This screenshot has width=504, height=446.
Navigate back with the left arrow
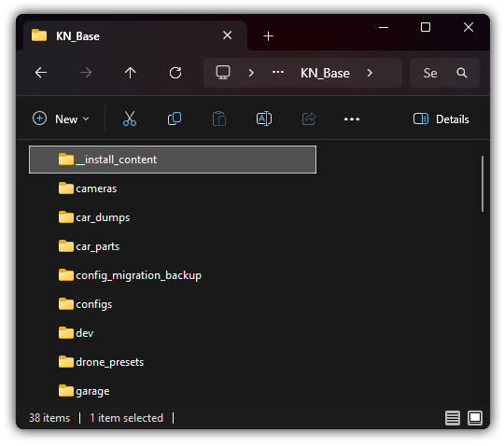point(41,73)
